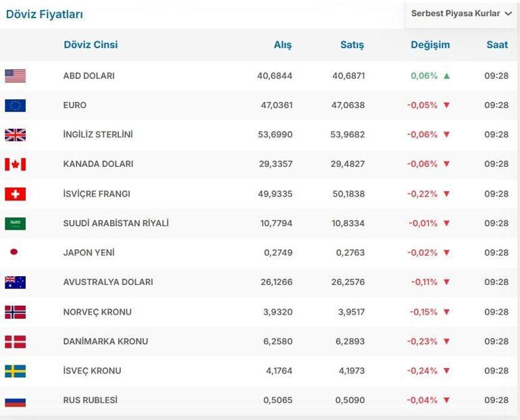Viewport: 520px width, 420px height.
Task: Click the Japan flag icon
Action: point(14,252)
